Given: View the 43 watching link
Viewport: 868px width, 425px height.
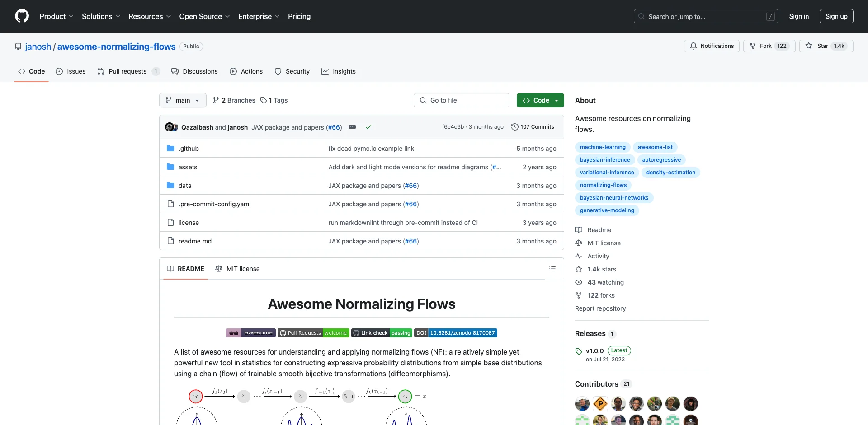Looking at the screenshot, I should 600,282.
